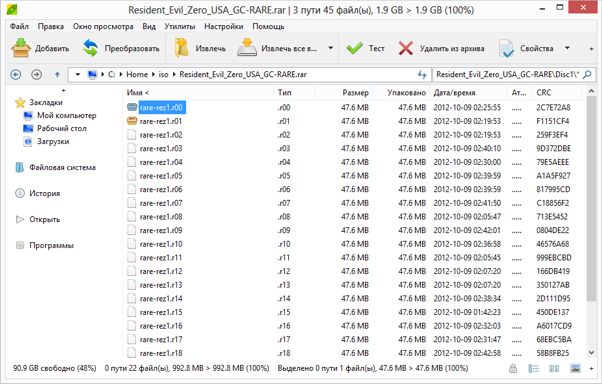Open the Свойства dropdown arrow

[567, 48]
